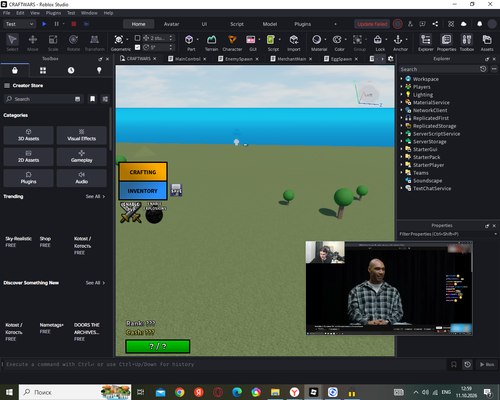This screenshot has width=500, height=400.
Task: Stop the running test
Action: (x=74, y=24)
